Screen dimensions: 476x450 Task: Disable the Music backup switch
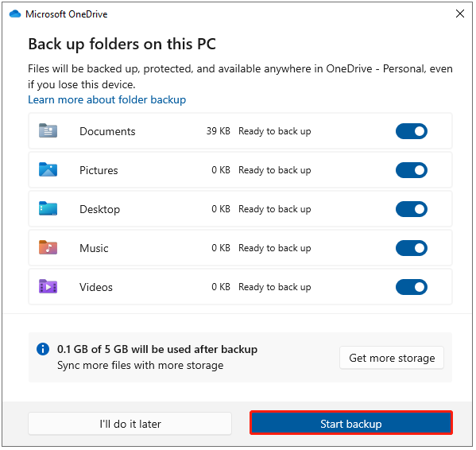point(412,248)
